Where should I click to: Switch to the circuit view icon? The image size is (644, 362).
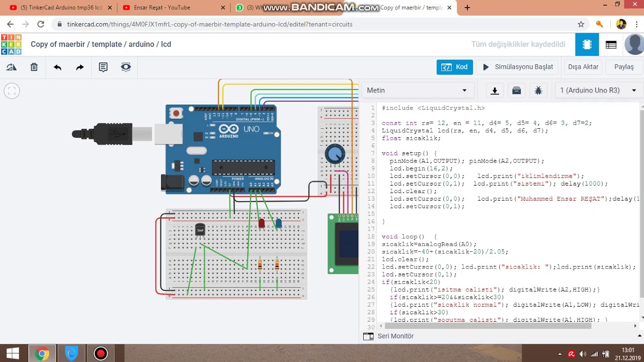(x=587, y=44)
